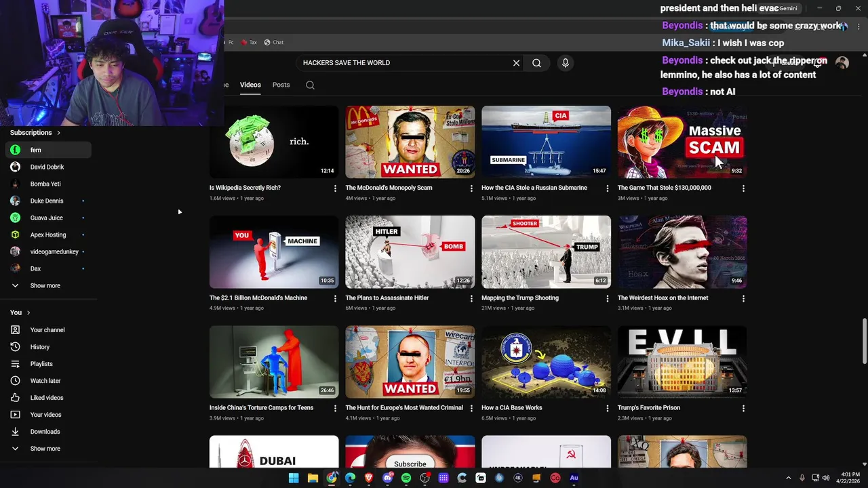
Task: Switch to the Posts tab
Action: [x=281, y=85]
